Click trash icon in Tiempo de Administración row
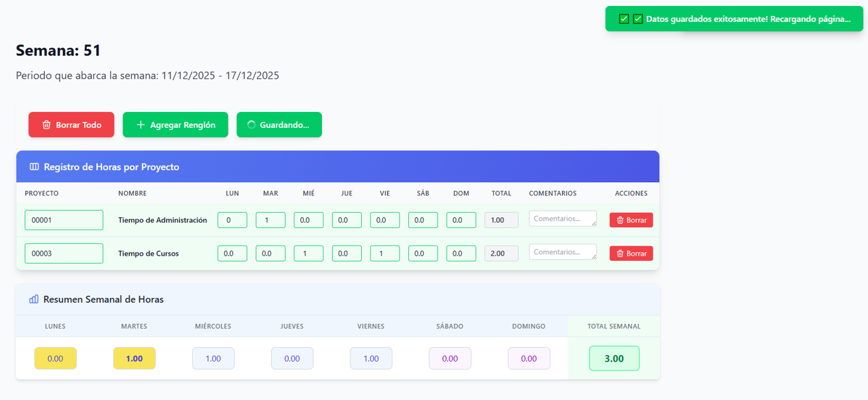This screenshot has width=868, height=400. point(620,220)
